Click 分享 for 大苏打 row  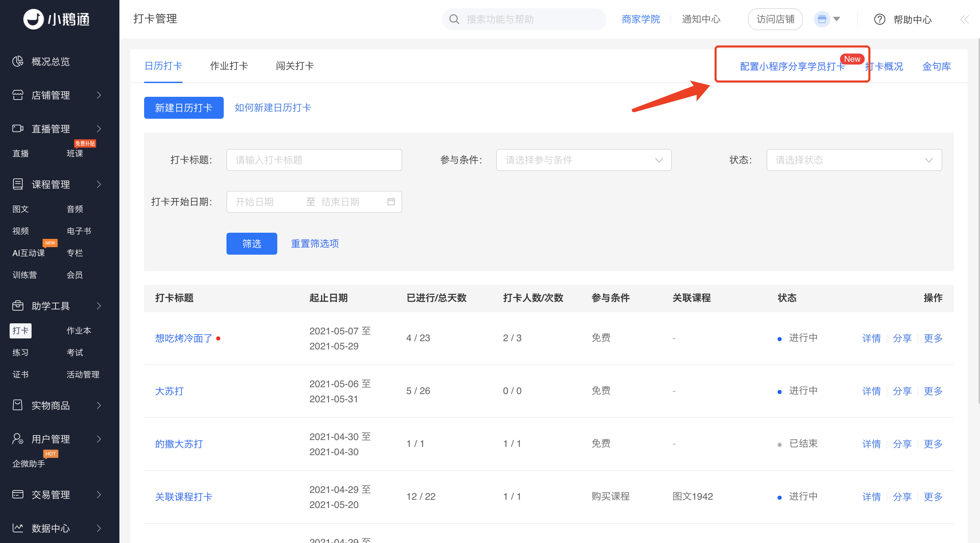tap(902, 391)
